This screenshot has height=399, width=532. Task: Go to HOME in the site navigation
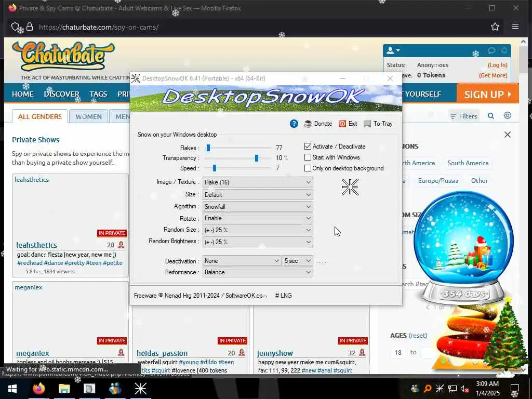[x=23, y=94]
